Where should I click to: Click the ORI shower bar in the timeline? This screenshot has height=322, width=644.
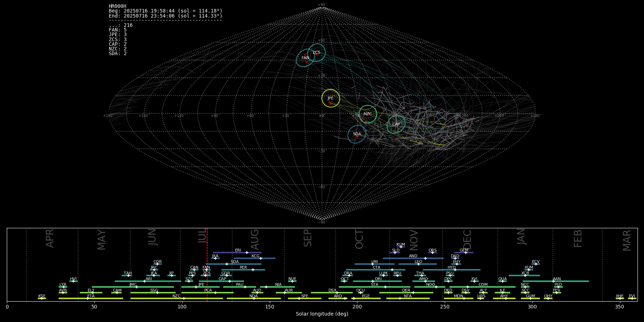tap(377, 281)
